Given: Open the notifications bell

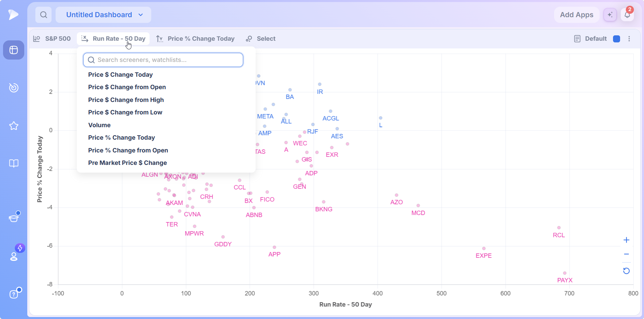Looking at the screenshot, I should [627, 15].
